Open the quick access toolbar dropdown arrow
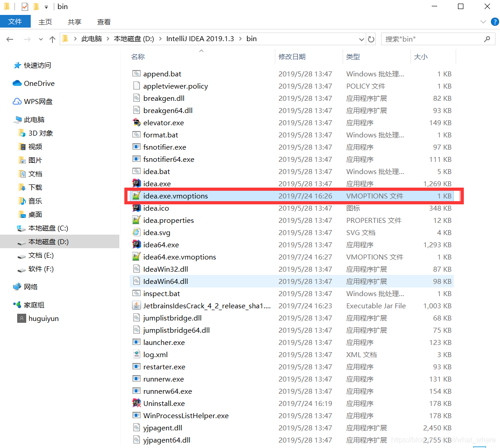 click(x=46, y=7)
